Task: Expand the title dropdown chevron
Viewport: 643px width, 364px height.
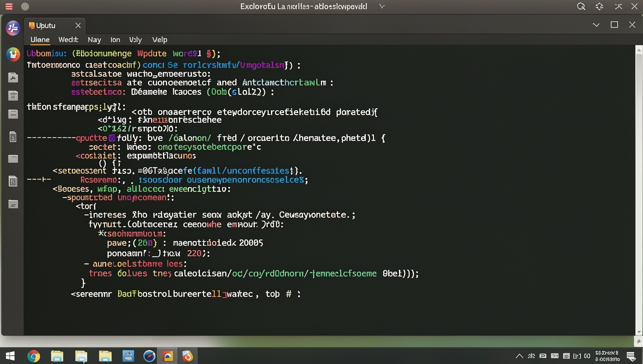Action: [x=382, y=6]
